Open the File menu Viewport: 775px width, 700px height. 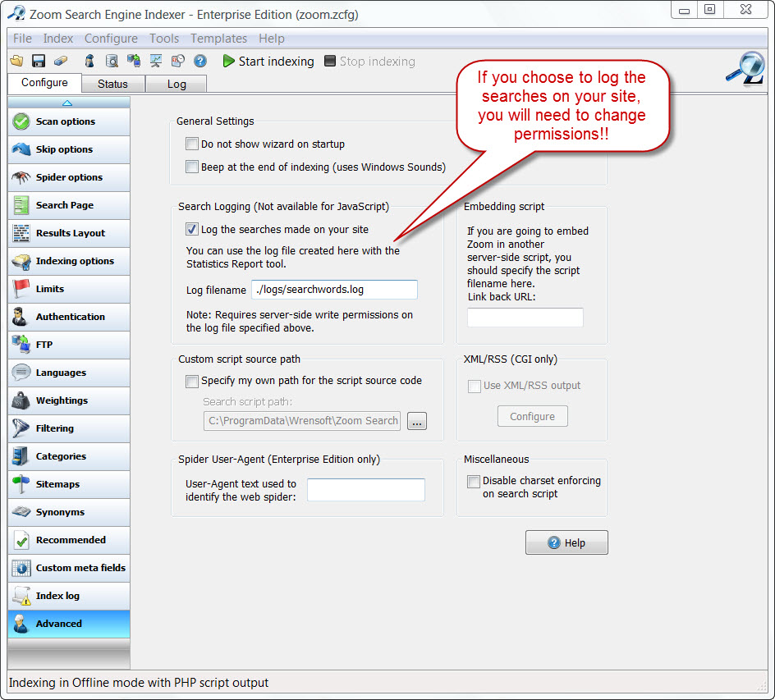pos(22,39)
